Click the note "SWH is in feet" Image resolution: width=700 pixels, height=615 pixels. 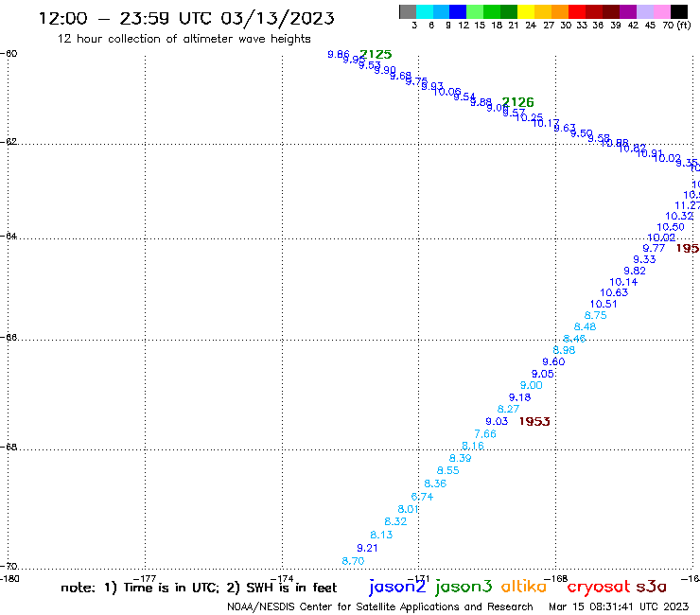[291, 588]
